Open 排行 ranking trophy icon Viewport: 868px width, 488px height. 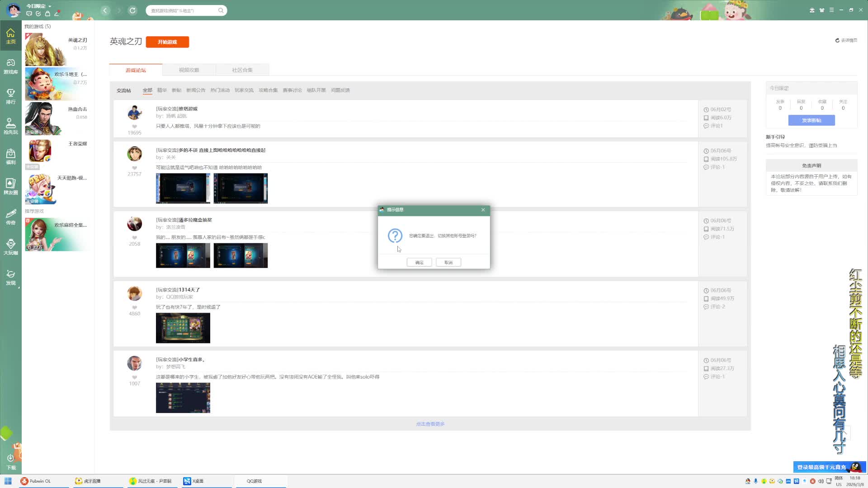10,96
